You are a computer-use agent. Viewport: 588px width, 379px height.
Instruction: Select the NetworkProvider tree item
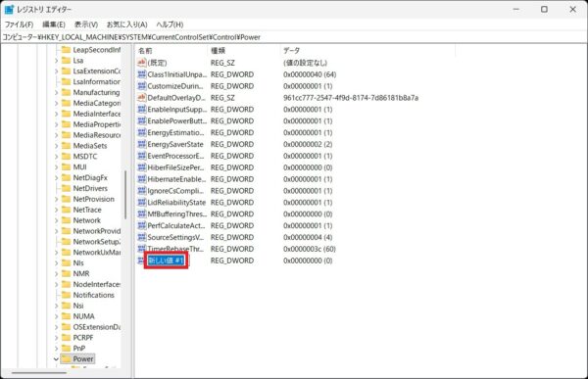pos(97,231)
